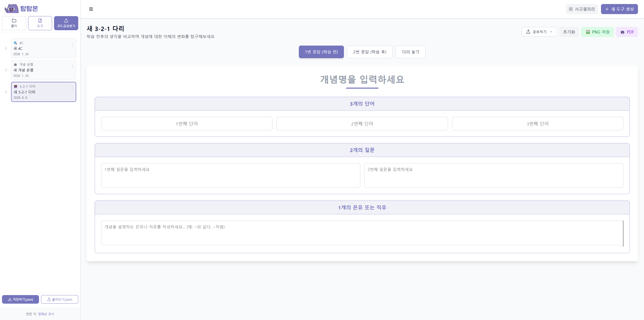
Task: Expand the 공유하기 share dropdown
Action: [x=539, y=32]
